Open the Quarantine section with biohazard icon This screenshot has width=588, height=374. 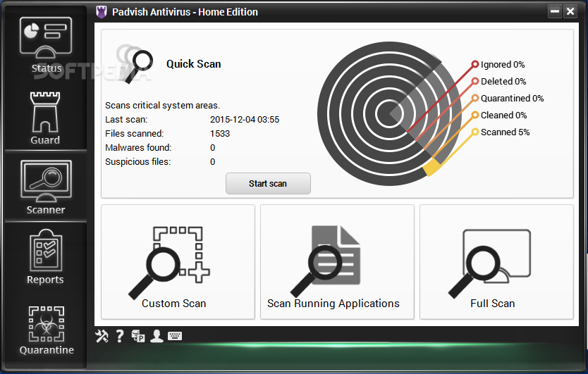(x=47, y=330)
